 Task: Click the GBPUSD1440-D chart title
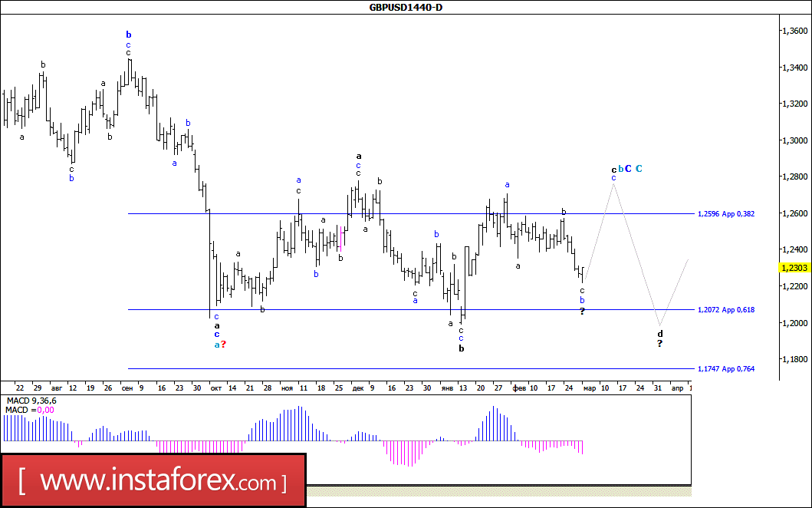point(406,7)
